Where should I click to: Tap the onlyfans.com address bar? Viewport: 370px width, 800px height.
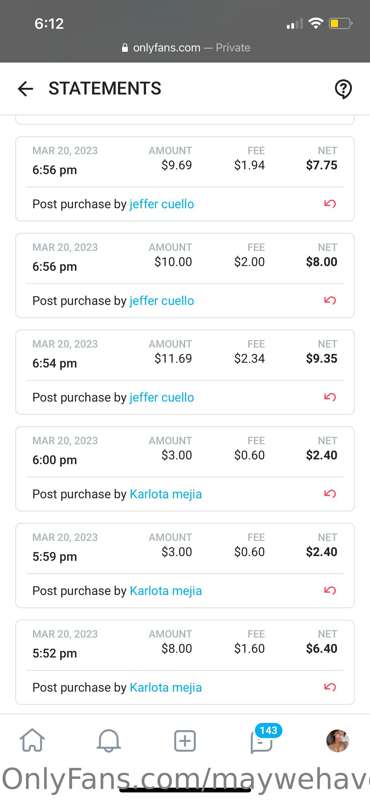point(186,48)
